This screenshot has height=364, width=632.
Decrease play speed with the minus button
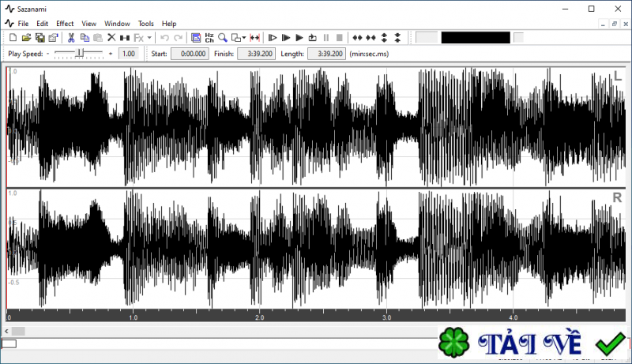pos(47,54)
